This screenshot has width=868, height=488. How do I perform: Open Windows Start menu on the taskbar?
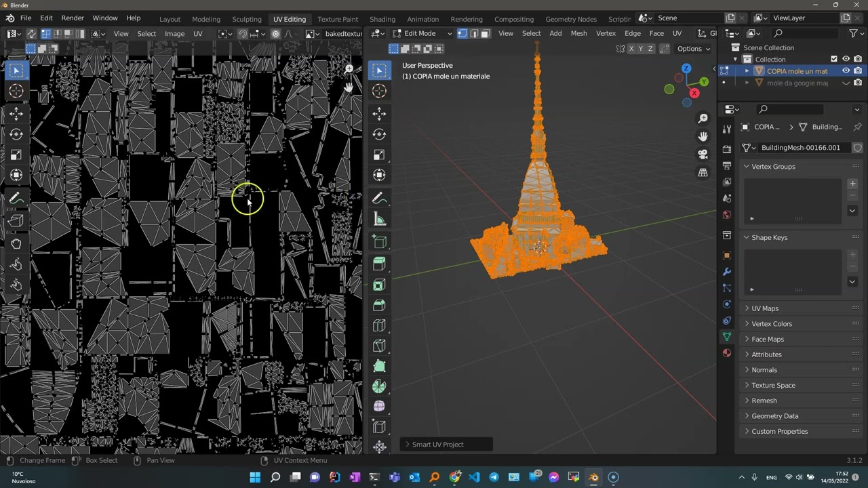point(255,477)
